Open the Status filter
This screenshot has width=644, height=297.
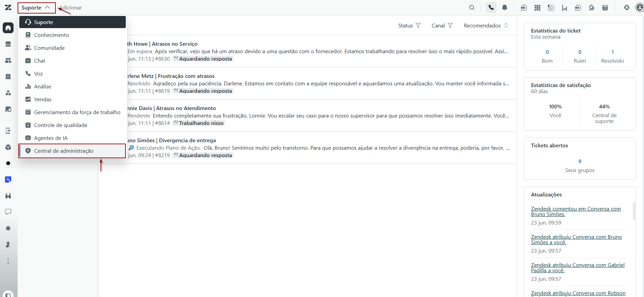[x=409, y=25]
